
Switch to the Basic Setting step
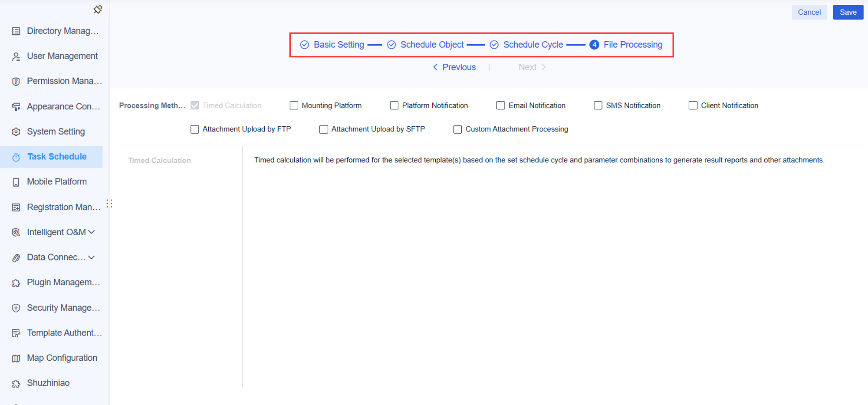coord(339,44)
